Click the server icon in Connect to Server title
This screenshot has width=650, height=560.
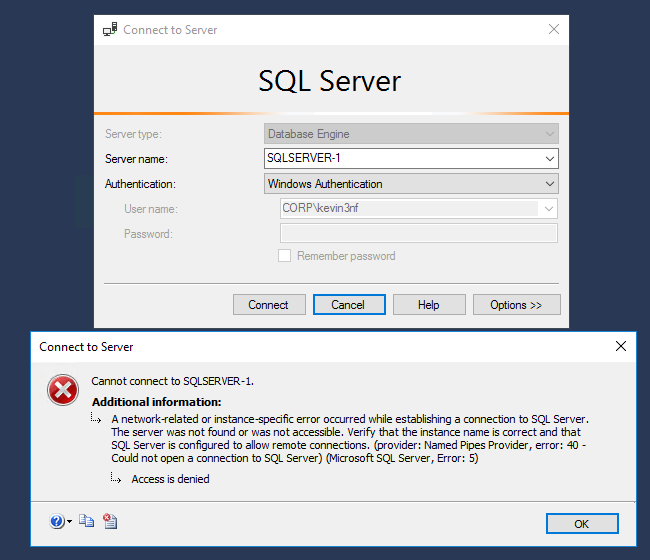(110, 29)
